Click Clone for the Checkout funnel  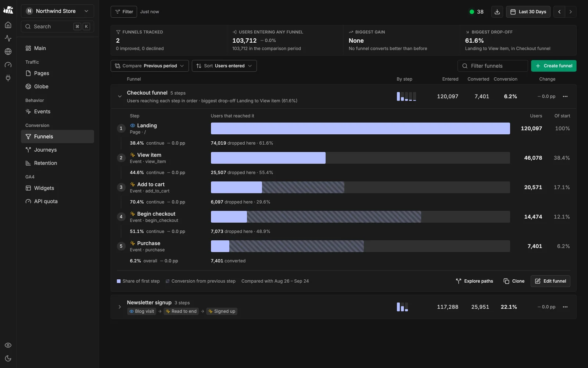click(x=514, y=281)
